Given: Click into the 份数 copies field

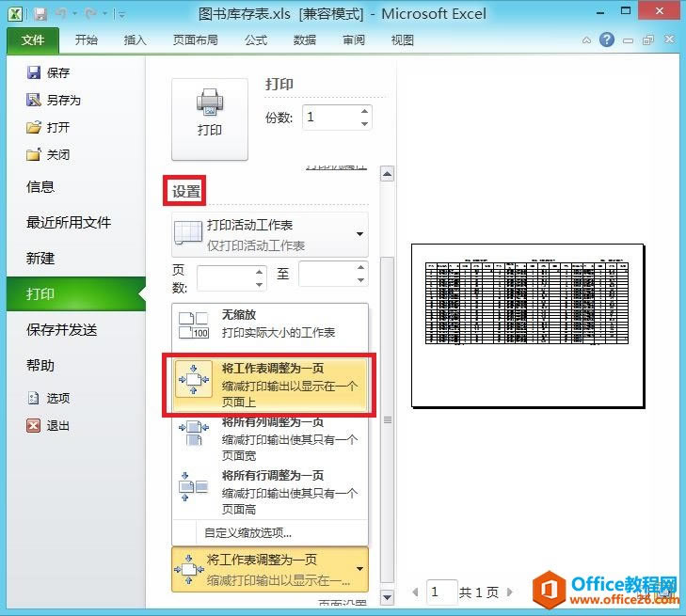Looking at the screenshot, I should tap(330, 118).
